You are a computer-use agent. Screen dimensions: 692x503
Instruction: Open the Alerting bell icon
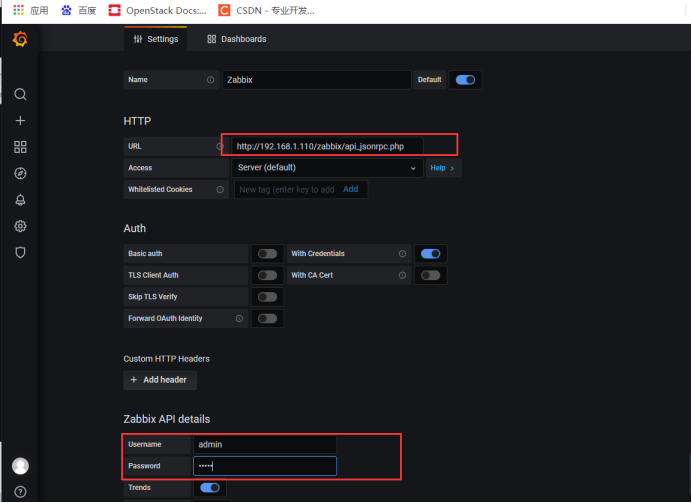point(20,200)
